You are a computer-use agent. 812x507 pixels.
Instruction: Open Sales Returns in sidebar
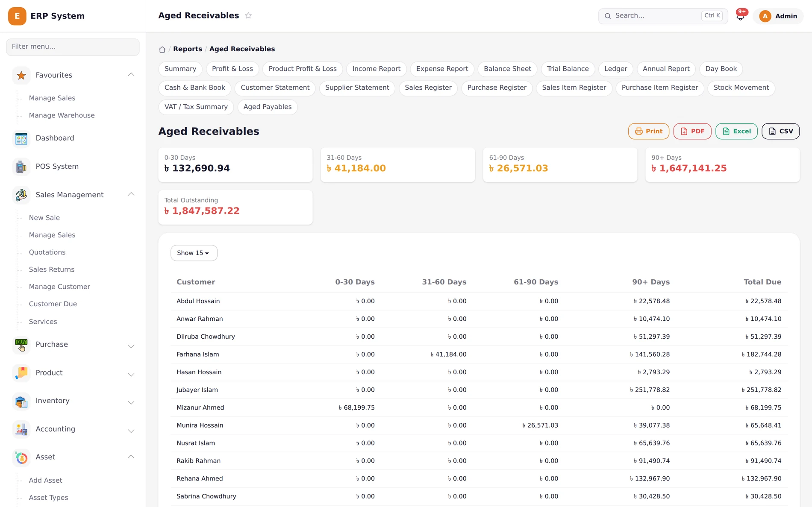coord(52,270)
